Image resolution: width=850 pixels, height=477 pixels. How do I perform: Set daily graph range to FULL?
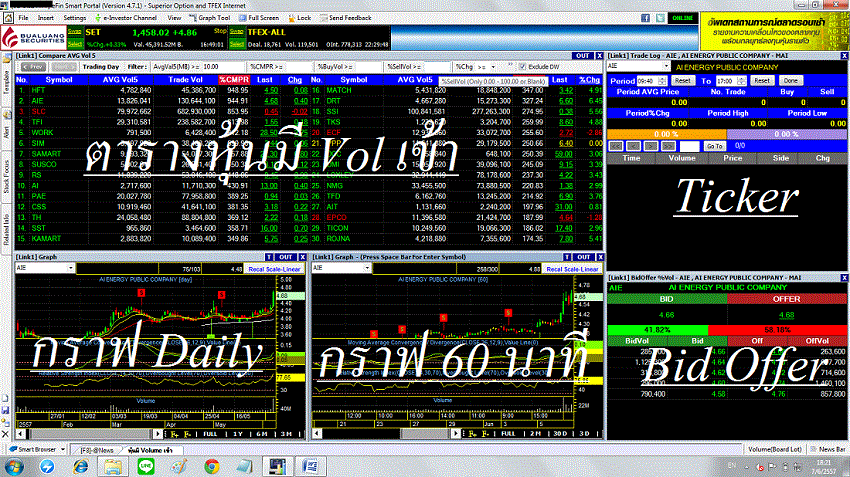coord(210,434)
